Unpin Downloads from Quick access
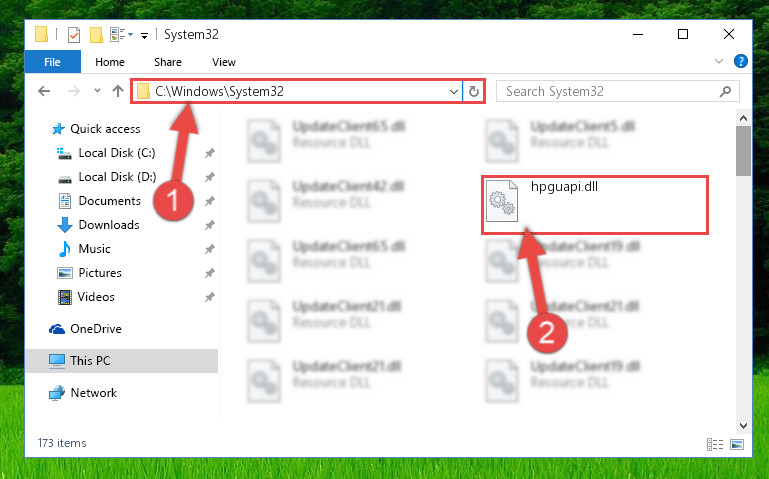The width and height of the screenshot is (769, 479). click(x=209, y=225)
